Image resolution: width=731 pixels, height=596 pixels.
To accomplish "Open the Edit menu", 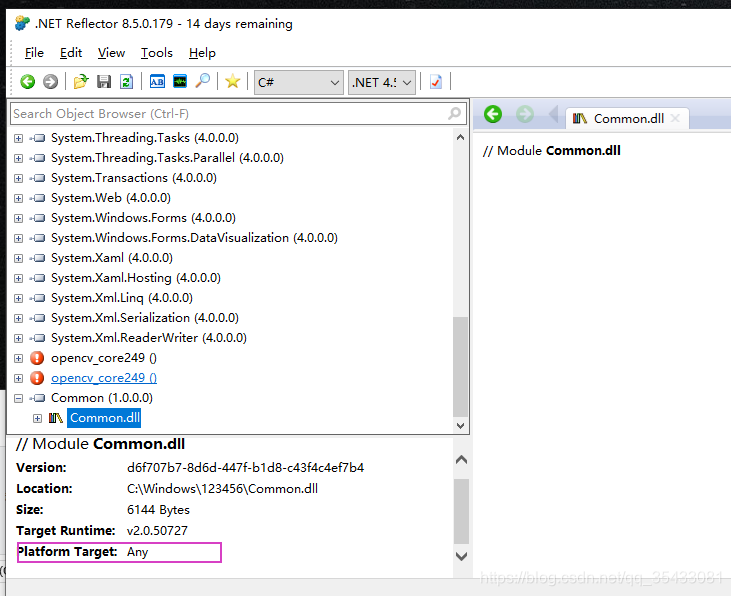I will tap(71, 53).
